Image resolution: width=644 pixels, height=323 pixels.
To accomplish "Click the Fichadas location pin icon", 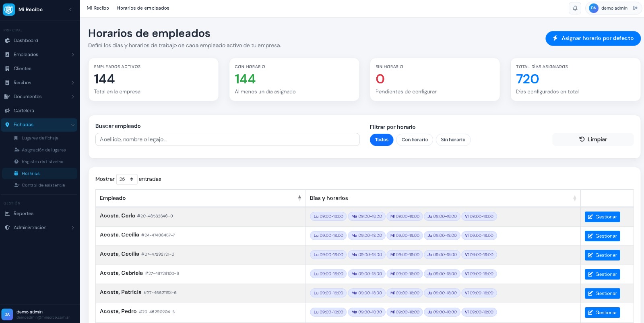I will [7, 125].
